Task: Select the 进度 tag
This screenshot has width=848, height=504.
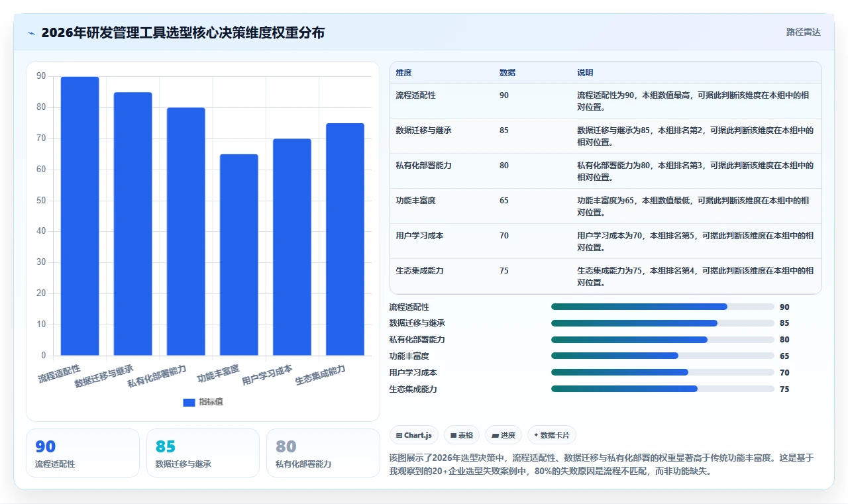Action: coord(503,435)
